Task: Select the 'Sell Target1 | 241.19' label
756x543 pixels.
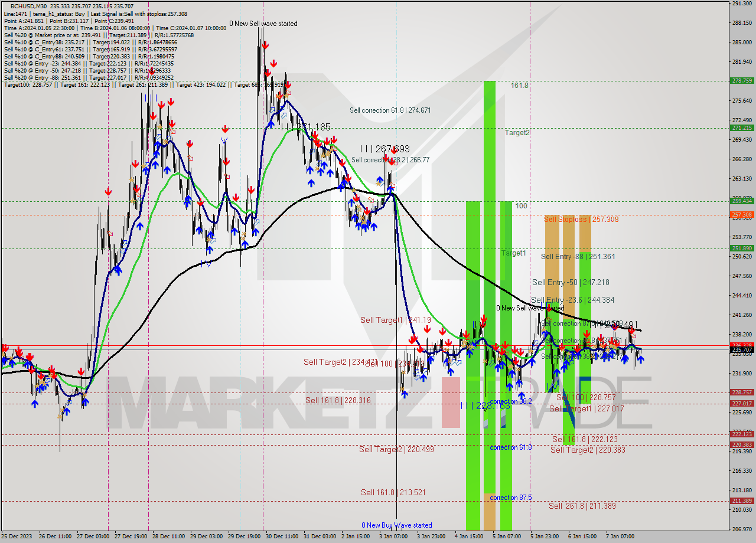Action: pos(396,320)
